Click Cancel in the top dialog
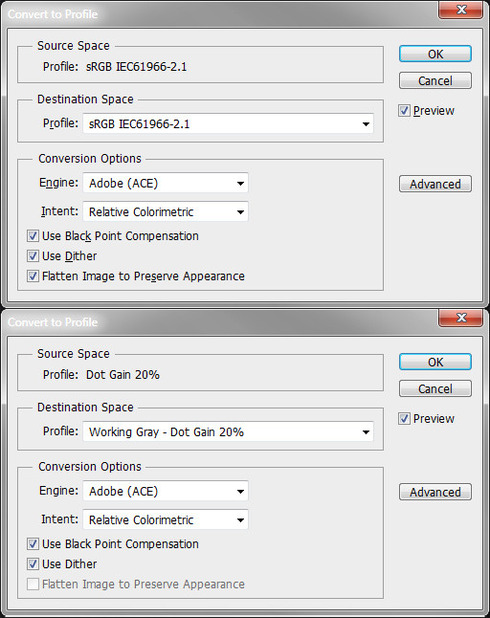 tap(435, 80)
